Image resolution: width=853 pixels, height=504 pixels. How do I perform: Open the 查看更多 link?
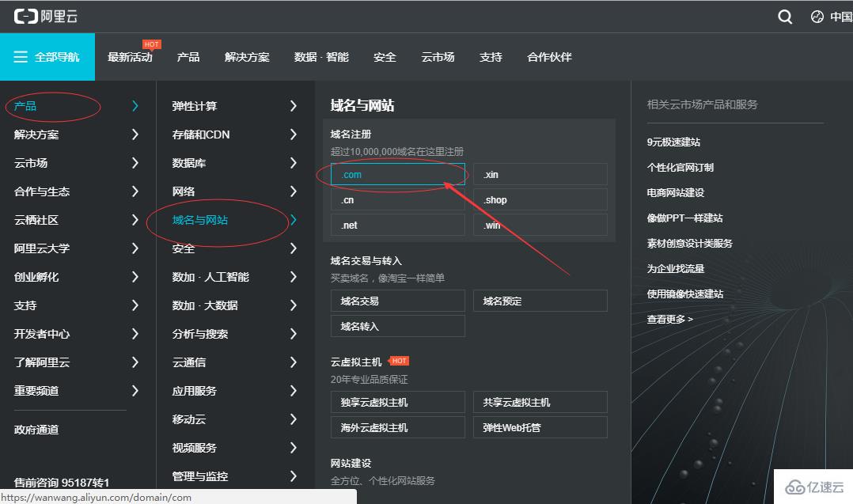click(668, 318)
